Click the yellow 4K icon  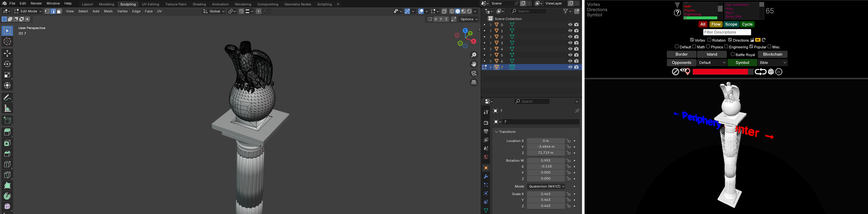pyautogui.click(x=758, y=40)
